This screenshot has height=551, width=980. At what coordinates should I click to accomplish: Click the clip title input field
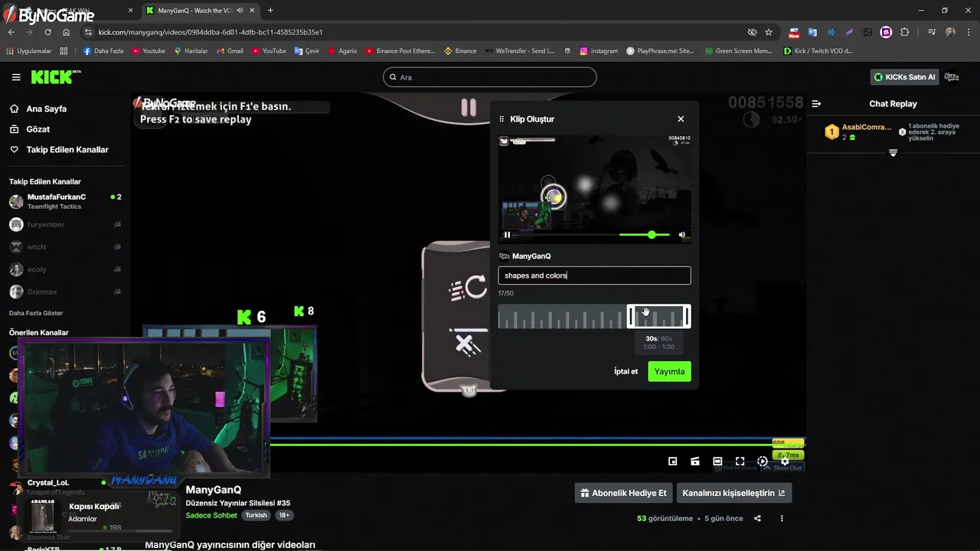(594, 275)
